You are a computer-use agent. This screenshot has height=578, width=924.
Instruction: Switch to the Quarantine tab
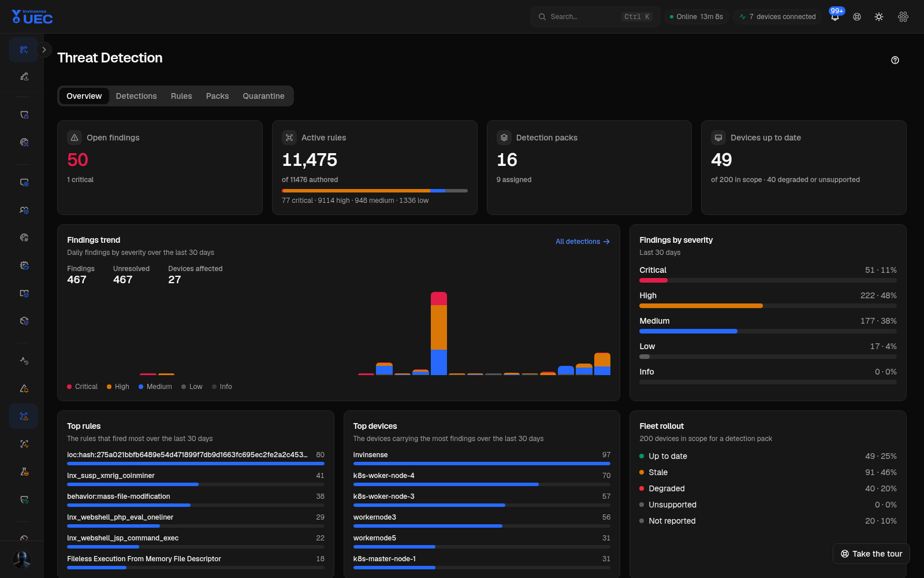[x=263, y=96]
